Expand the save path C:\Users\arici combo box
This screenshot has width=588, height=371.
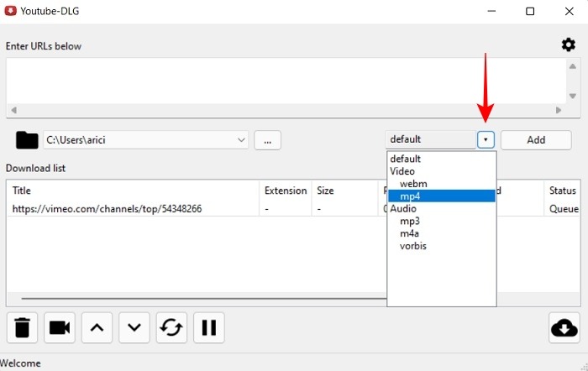[146, 140]
